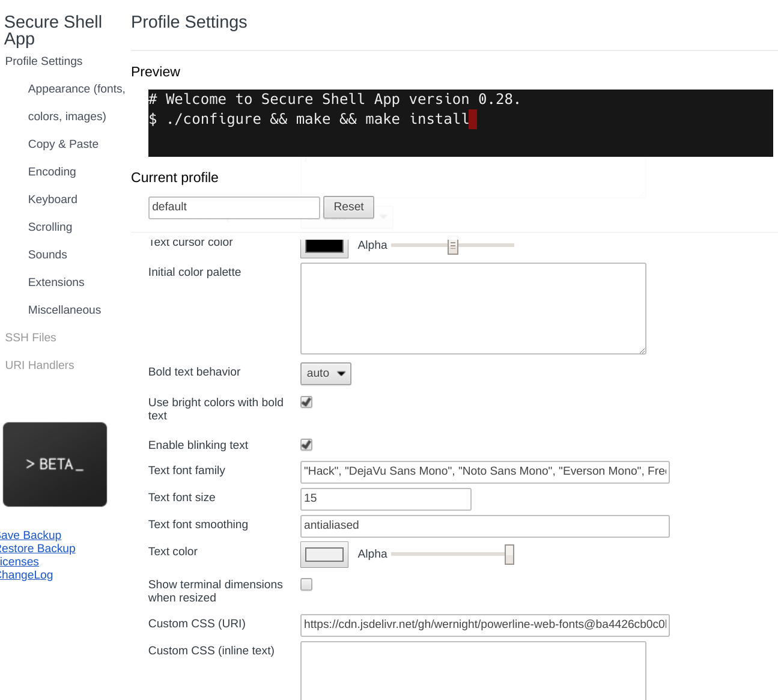Open the Text color swatch
778x700 pixels.
(324, 555)
